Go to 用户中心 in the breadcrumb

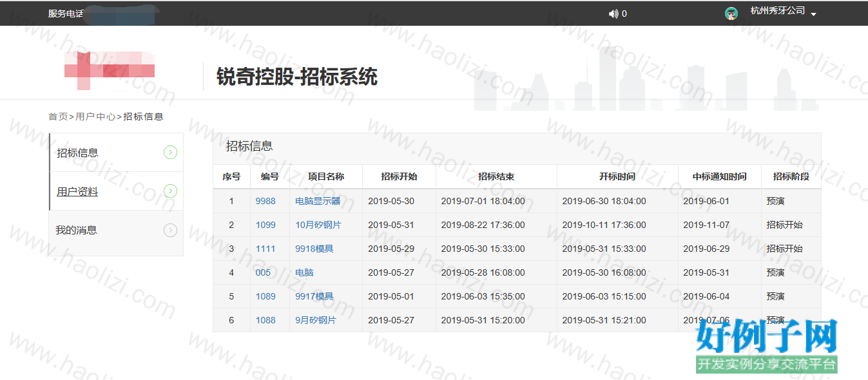point(95,117)
